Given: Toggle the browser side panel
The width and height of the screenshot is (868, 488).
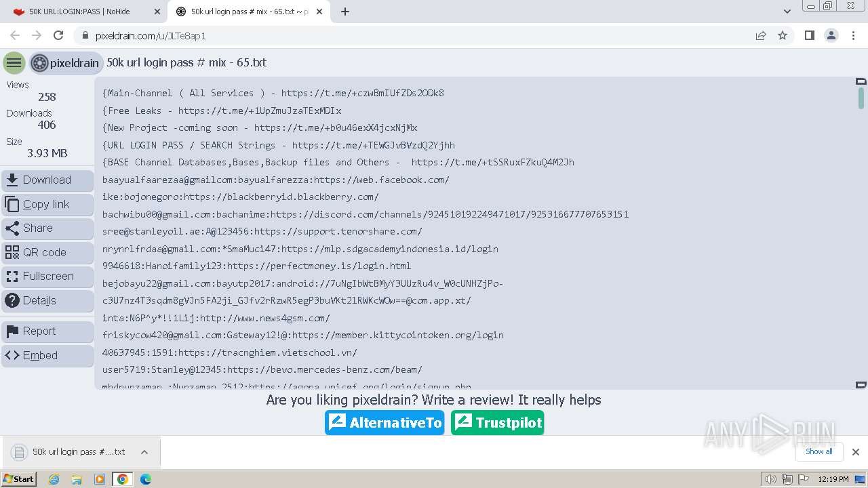Looking at the screenshot, I should point(809,36).
